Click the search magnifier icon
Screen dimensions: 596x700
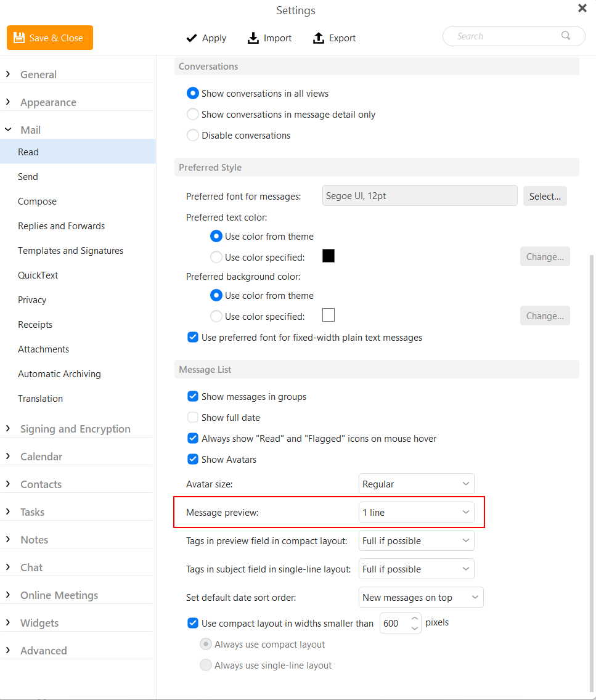coord(565,36)
